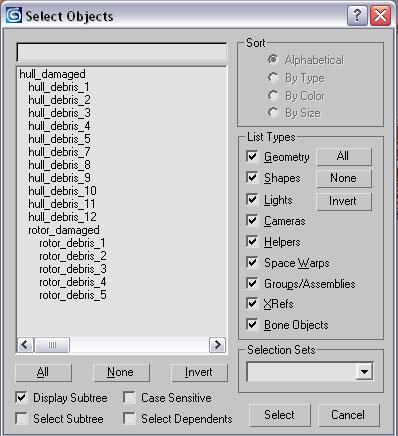This screenshot has width=398, height=436.
Task: Toggle the Display Subtree checkbox
Action: click(x=21, y=398)
